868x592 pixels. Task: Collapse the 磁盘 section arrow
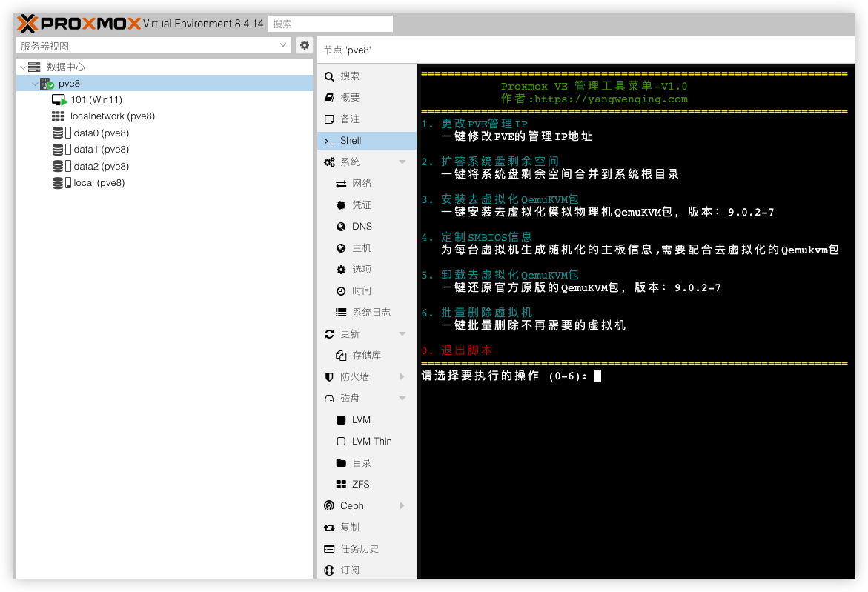(x=402, y=399)
